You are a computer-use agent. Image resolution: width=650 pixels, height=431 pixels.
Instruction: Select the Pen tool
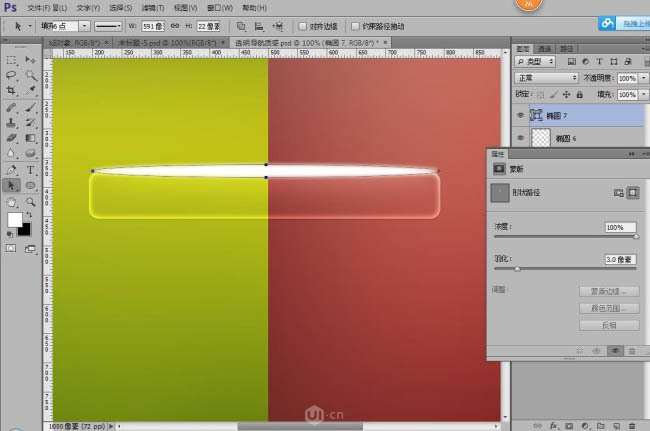tap(11, 170)
